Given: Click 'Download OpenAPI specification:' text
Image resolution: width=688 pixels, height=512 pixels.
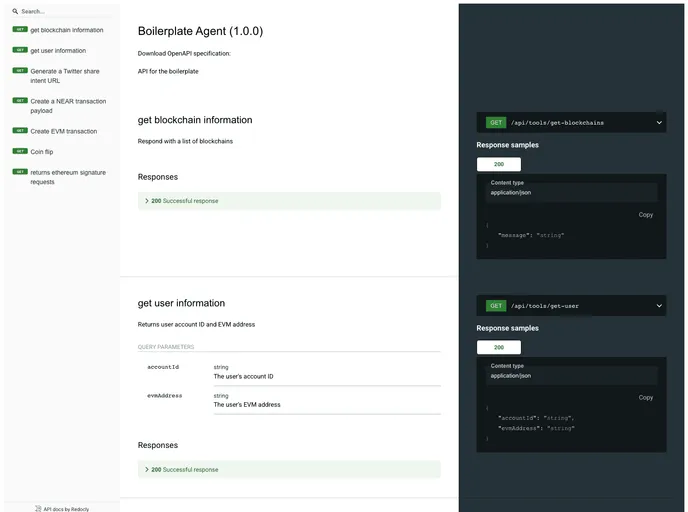Looking at the screenshot, I should point(184,54).
